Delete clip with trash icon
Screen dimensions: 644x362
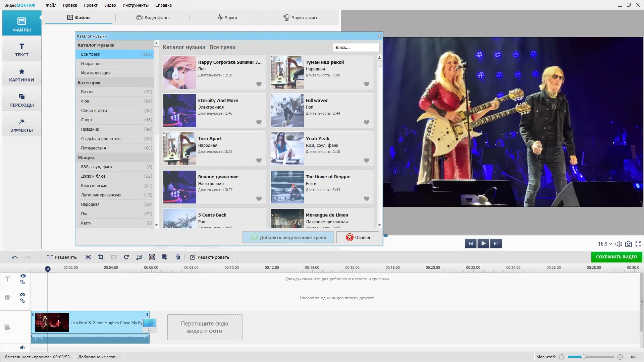point(178,257)
